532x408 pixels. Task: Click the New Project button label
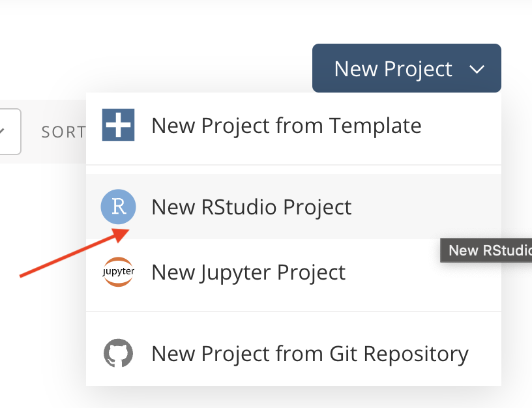393,69
